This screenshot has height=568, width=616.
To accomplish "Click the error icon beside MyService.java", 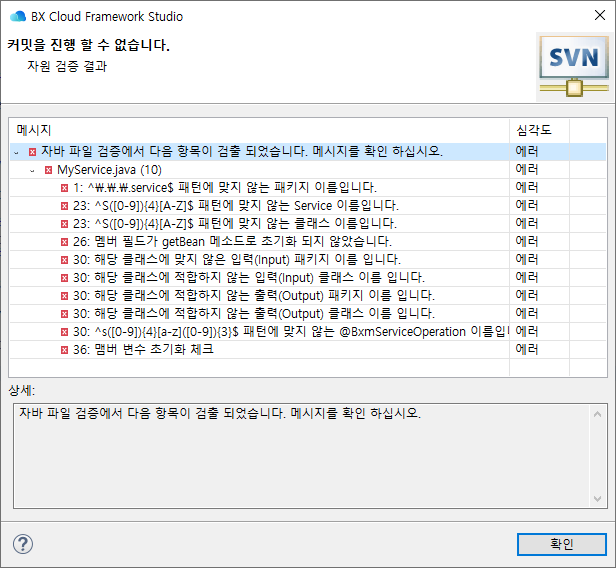I will click(x=48, y=170).
